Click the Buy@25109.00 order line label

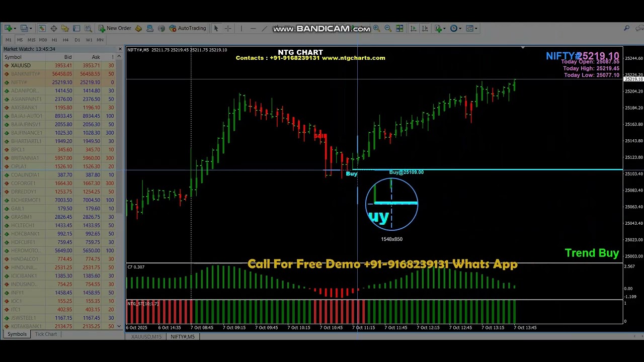click(406, 172)
